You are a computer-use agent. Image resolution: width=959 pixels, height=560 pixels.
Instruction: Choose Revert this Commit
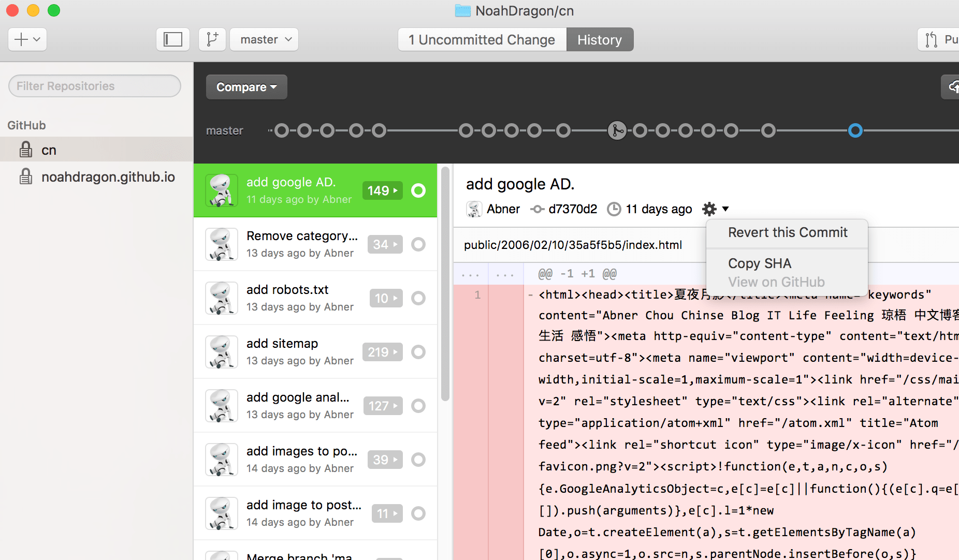[787, 232]
